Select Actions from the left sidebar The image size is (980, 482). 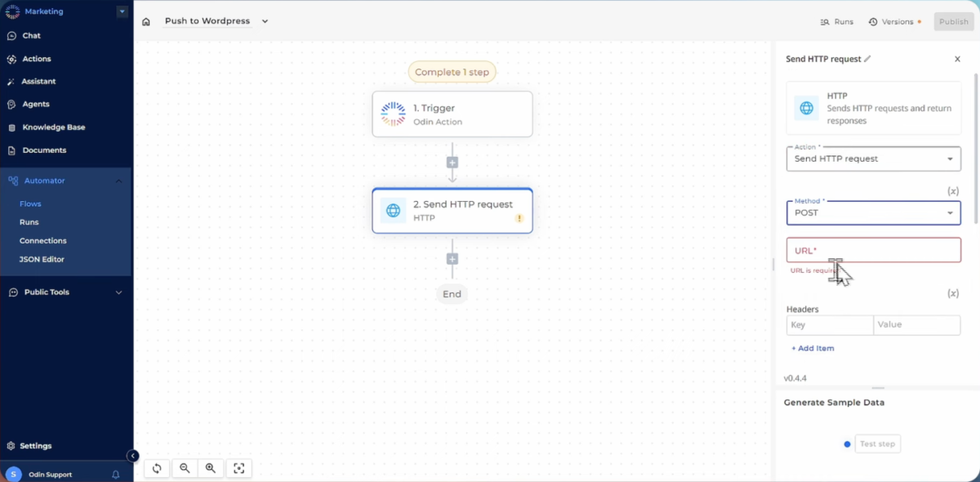coord(35,58)
